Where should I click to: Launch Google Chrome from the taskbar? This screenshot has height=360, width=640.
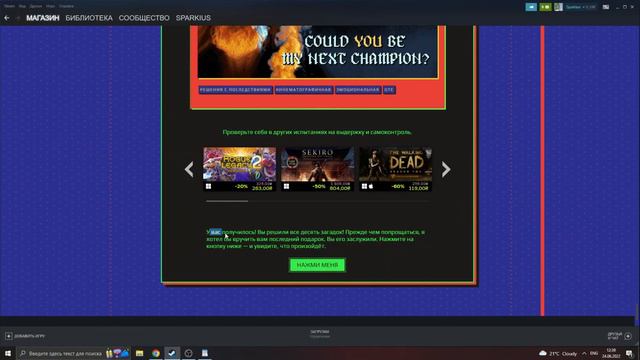coord(156,353)
